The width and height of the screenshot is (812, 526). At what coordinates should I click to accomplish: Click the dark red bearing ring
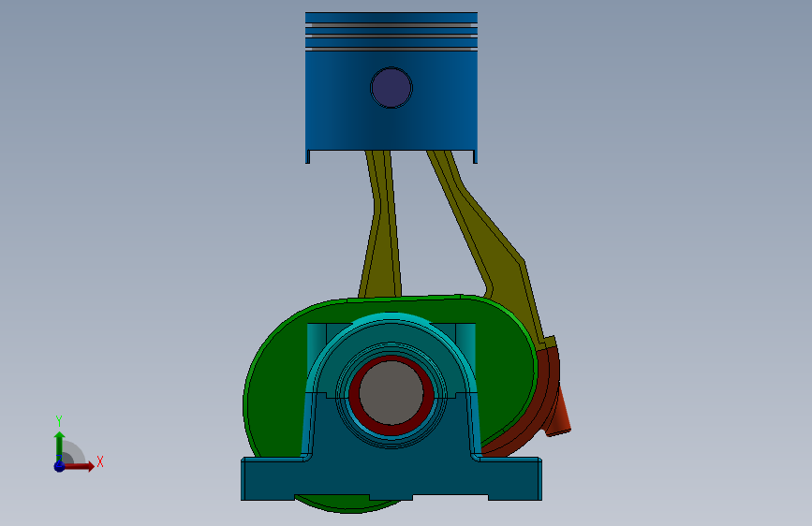pyautogui.click(x=391, y=430)
